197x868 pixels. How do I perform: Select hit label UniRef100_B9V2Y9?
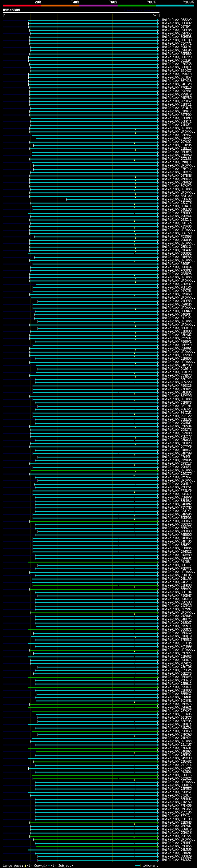pyautogui.click(x=177, y=186)
